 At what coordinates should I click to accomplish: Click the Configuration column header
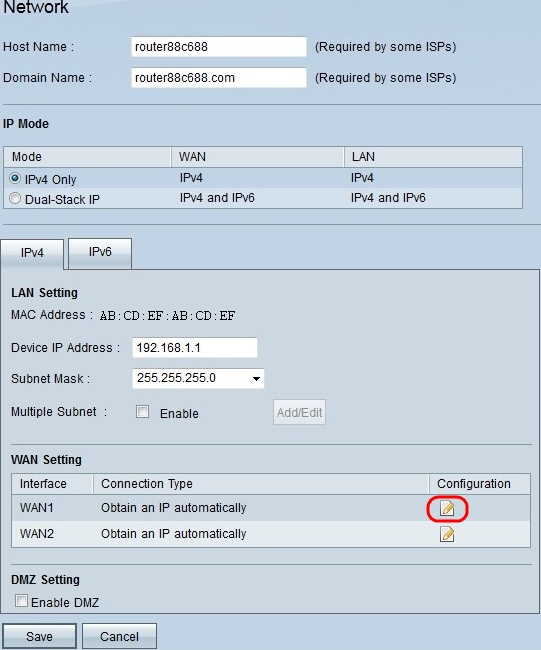pyautogui.click(x=480, y=484)
